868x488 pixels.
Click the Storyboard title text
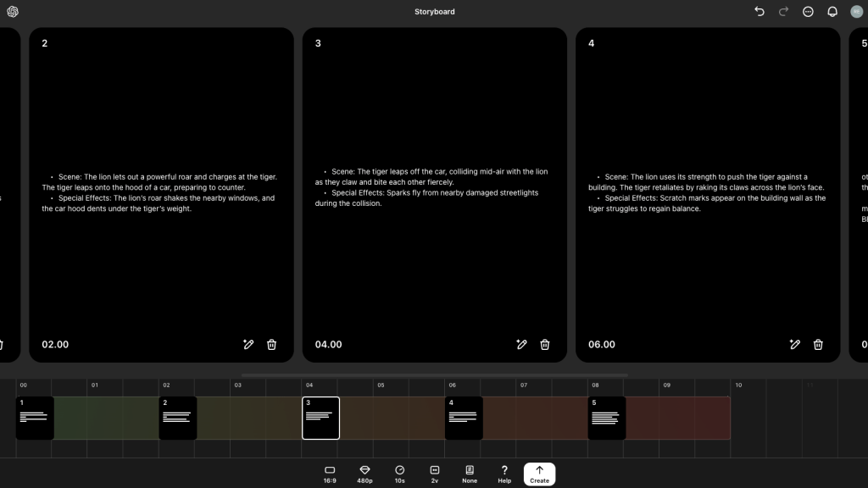pos(435,12)
